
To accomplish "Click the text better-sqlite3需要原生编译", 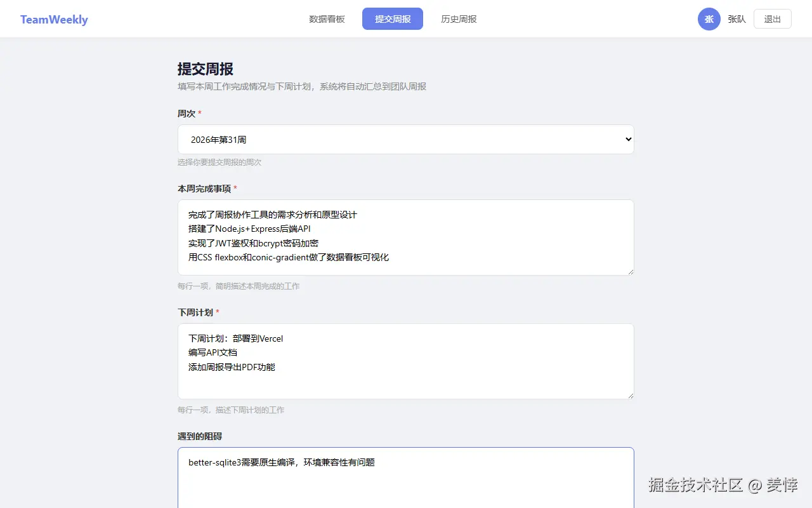I will tap(242, 462).
